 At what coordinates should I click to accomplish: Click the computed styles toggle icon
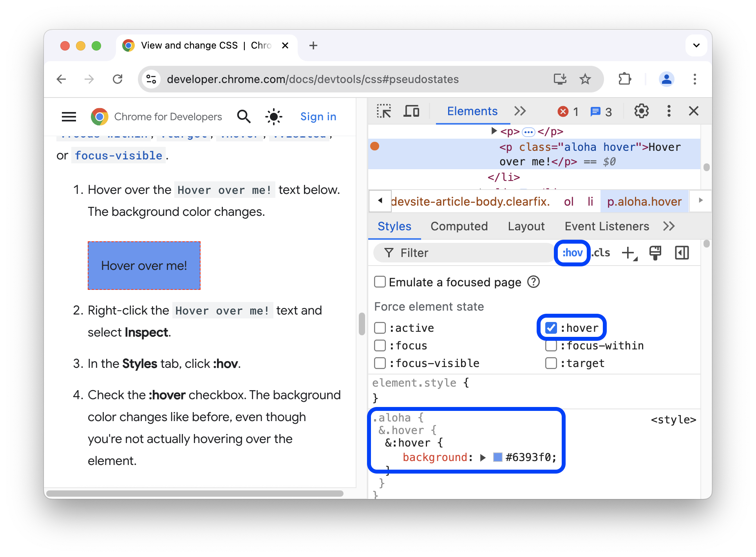point(682,252)
